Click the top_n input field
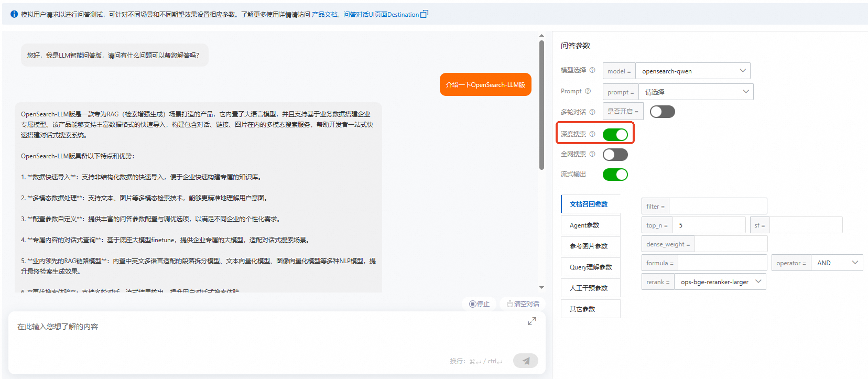The width and height of the screenshot is (868, 379). [x=709, y=225]
